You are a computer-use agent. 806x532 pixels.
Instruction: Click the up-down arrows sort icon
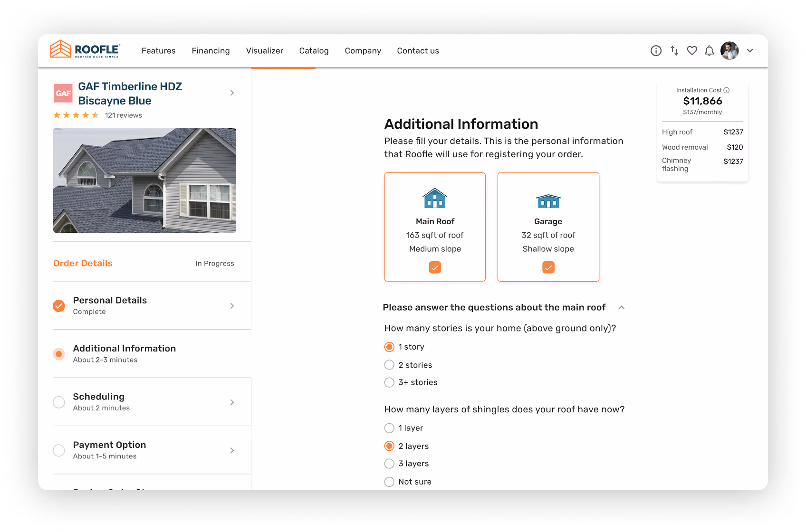(x=674, y=51)
